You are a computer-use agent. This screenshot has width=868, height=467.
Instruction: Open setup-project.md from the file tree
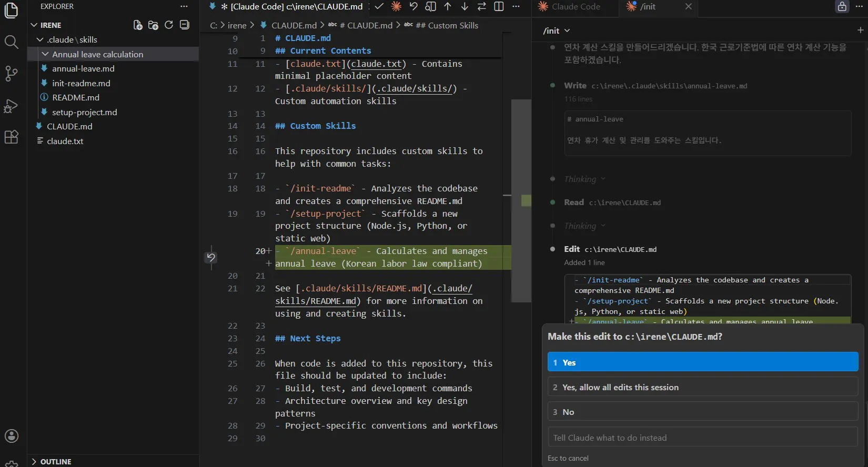tap(84, 112)
